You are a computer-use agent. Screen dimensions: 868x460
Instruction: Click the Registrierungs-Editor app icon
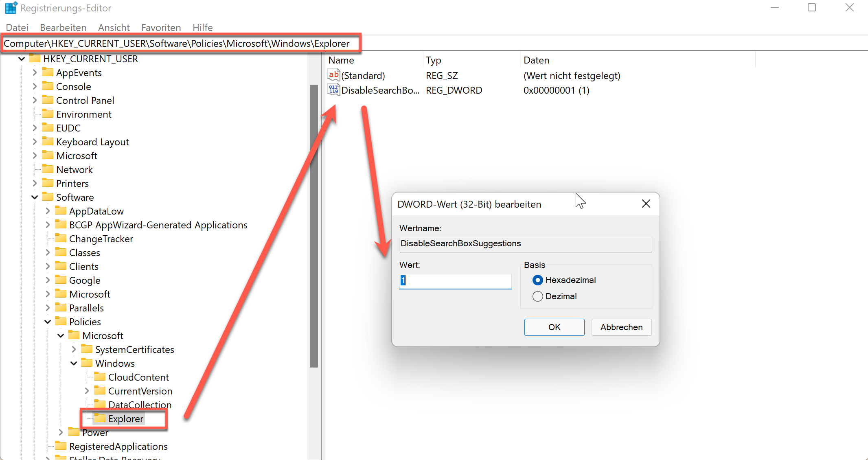tap(11, 8)
